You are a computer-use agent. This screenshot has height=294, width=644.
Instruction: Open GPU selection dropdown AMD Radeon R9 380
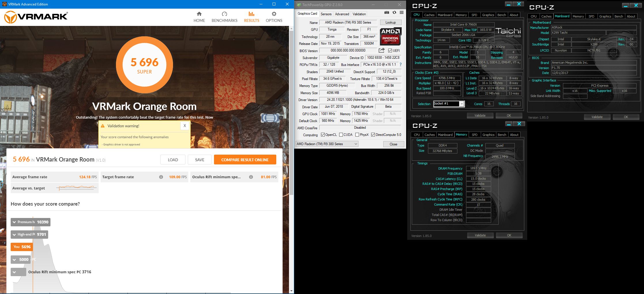coord(327,144)
